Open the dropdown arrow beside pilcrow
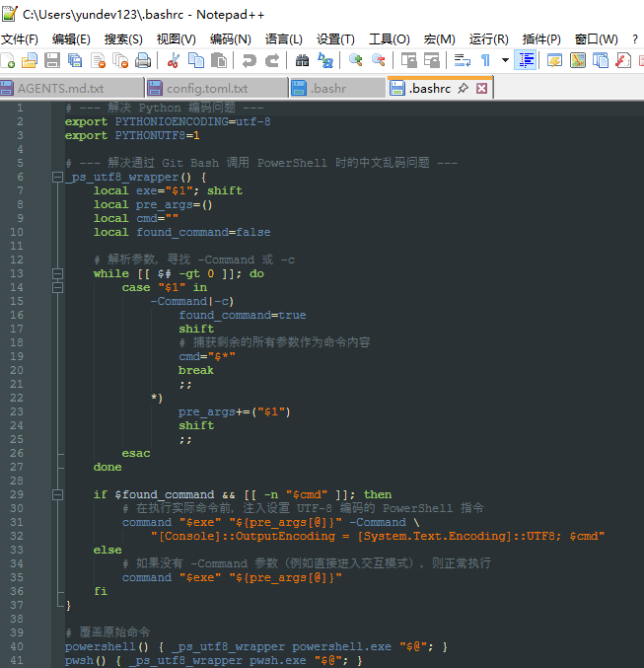The image size is (644, 668). [x=505, y=60]
